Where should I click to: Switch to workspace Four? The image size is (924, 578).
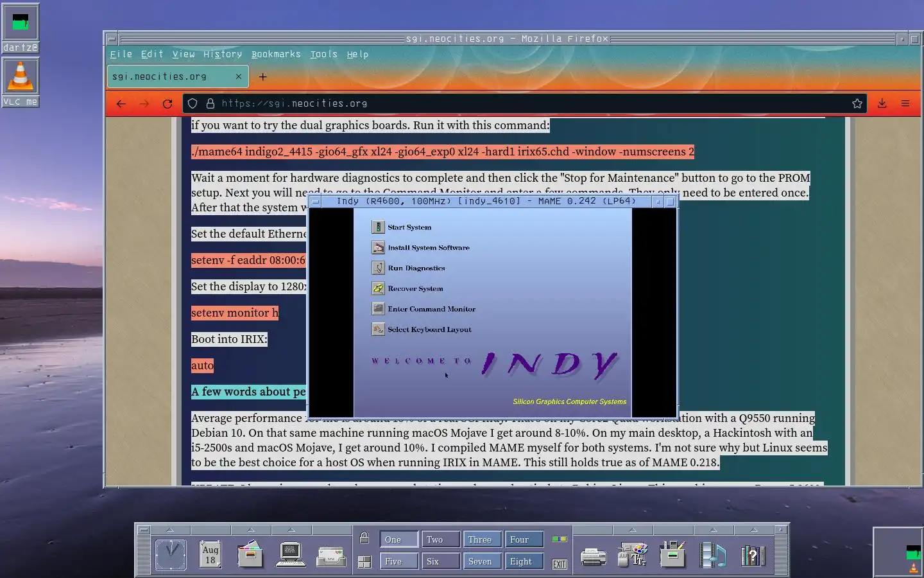[524, 539]
